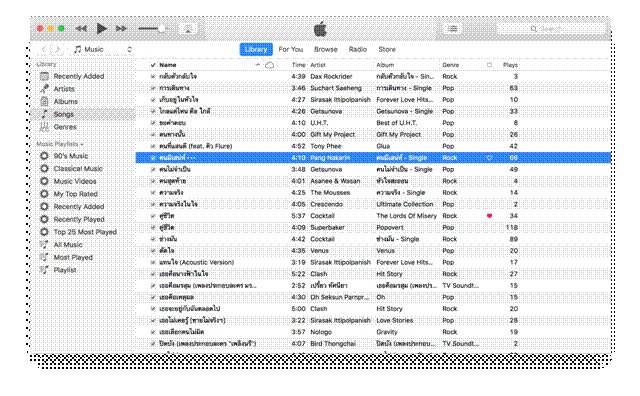Open the more options ellipsis on selected song
Screen dimensions: 640x396
click(x=192, y=158)
